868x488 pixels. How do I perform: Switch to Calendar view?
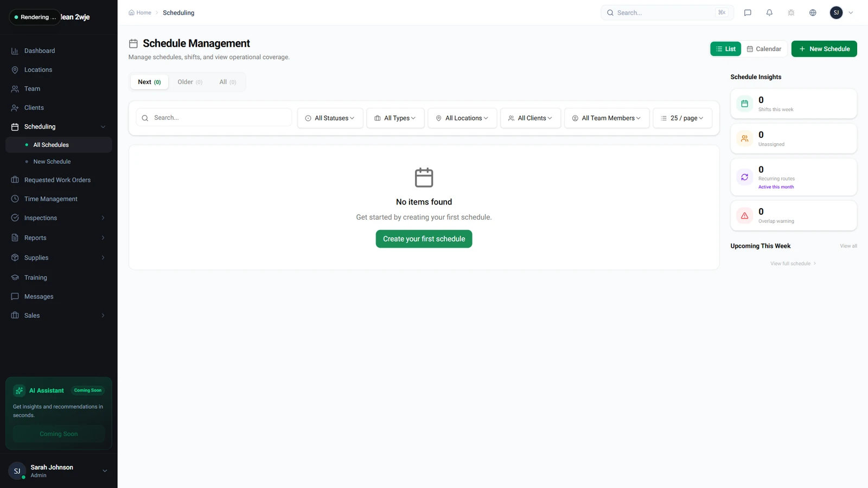pos(764,49)
